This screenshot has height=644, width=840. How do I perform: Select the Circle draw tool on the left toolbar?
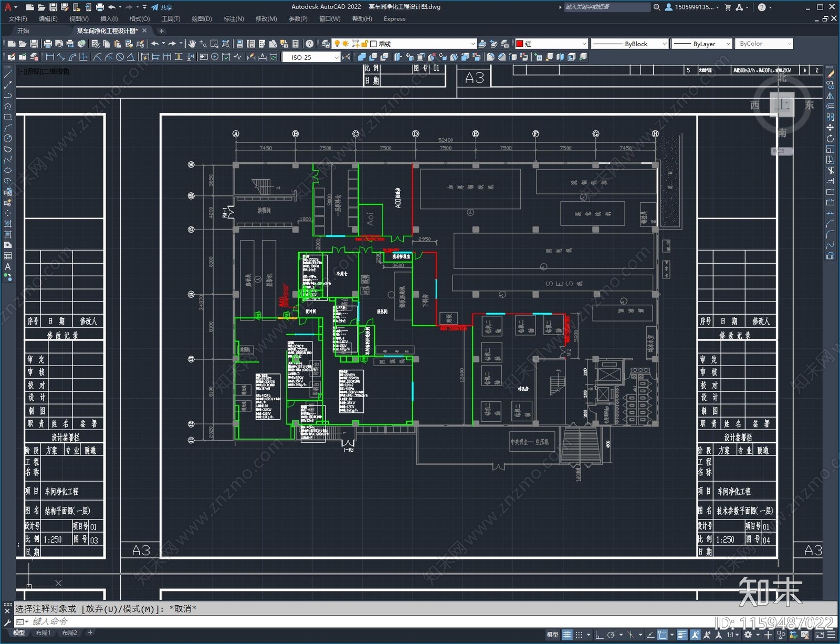click(x=7, y=138)
